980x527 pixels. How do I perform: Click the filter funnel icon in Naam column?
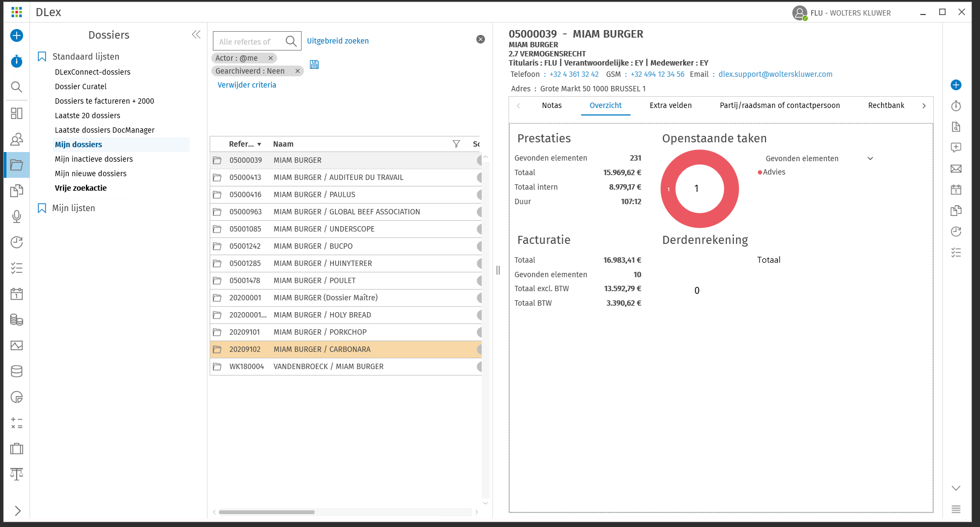click(x=456, y=144)
